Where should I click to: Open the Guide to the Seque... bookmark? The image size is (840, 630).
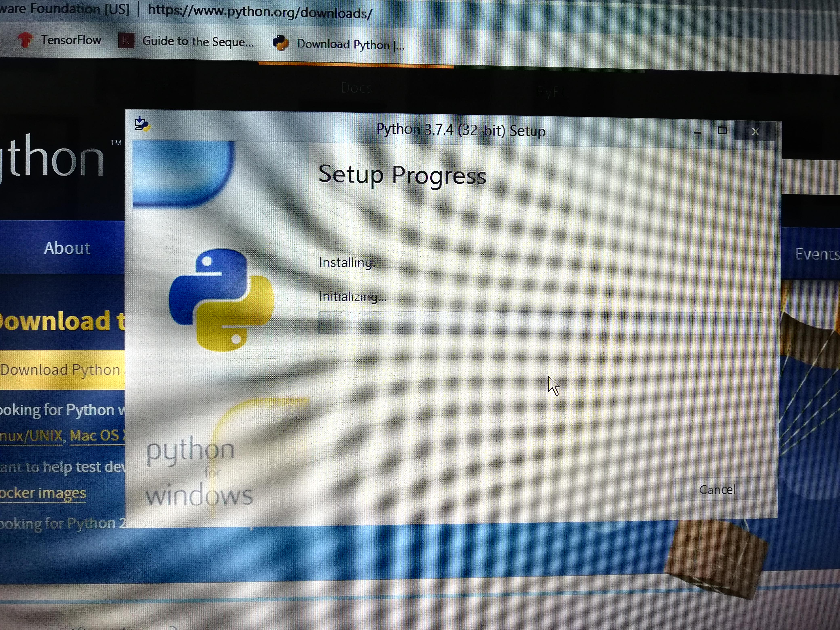[x=197, y=41]
